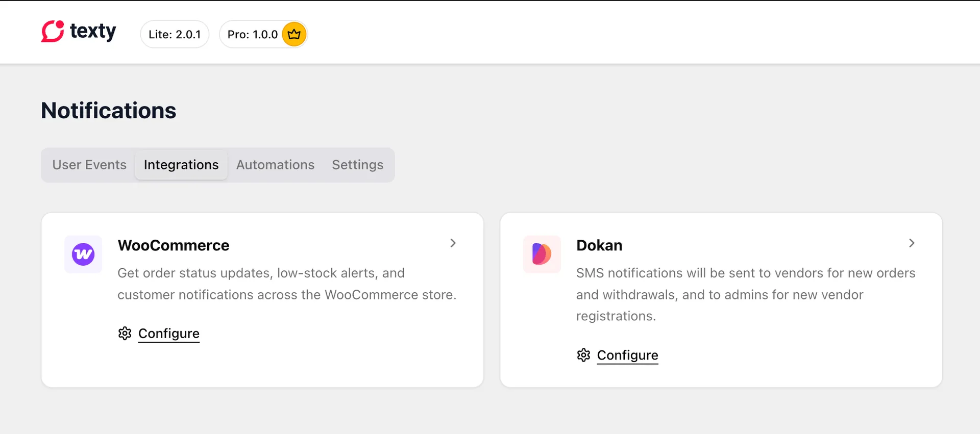Click the Lite: 2.0.1 version badge
This screenshot has height=434, width=980.
pos(175,34)
